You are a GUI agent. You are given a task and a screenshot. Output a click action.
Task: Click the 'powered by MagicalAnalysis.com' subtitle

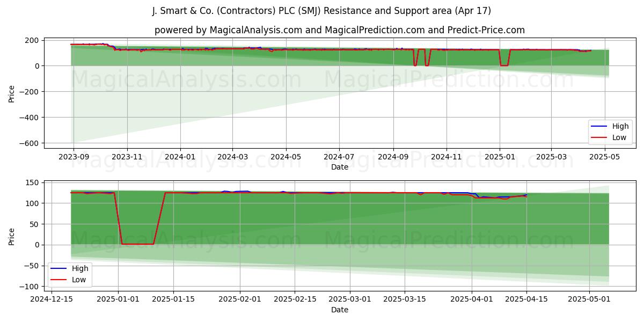[x=340, y=30]
